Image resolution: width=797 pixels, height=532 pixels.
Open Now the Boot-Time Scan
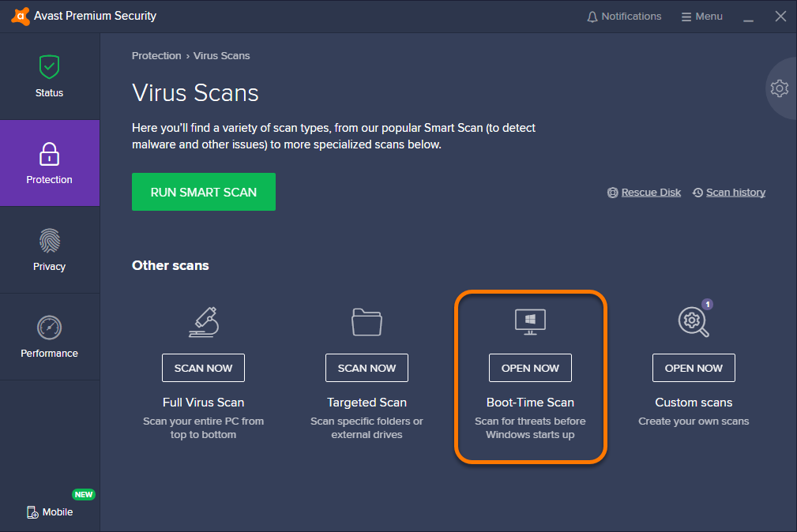point(530,367)
